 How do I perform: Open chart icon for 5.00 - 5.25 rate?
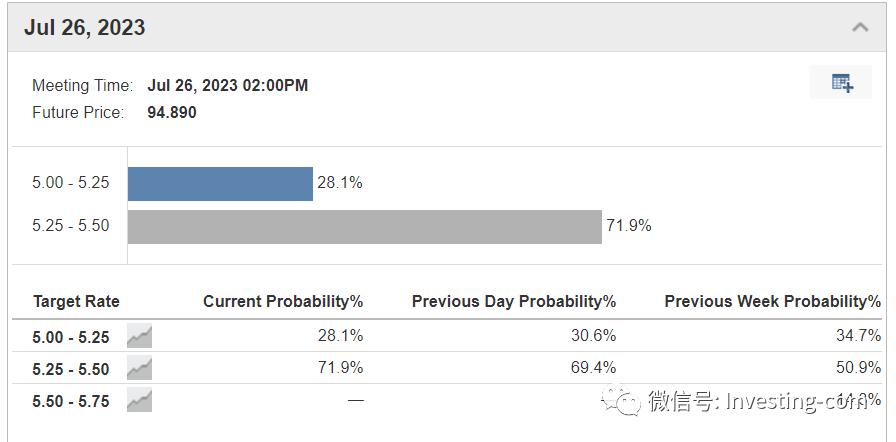(139, 336)
